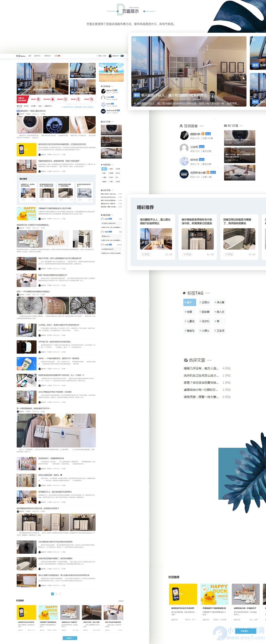
Task: Toggle the dark mode switch in header
Action: click(x=122, y=56)
